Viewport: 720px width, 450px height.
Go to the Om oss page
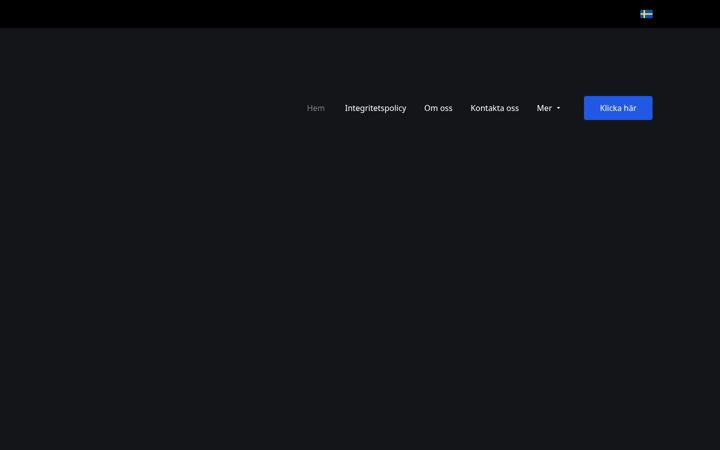click(x=438, y=108)
